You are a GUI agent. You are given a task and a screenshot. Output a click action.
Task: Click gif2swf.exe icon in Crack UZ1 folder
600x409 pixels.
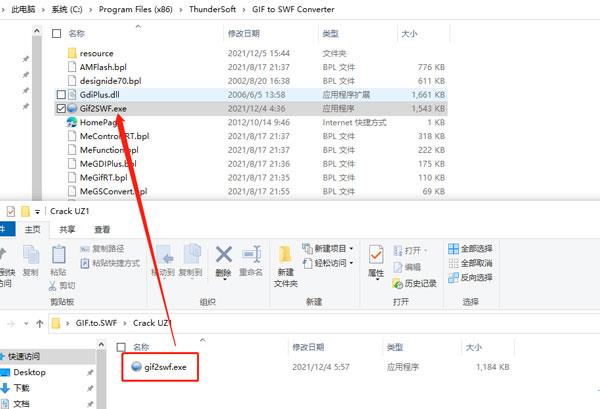[x=137, y=367]
